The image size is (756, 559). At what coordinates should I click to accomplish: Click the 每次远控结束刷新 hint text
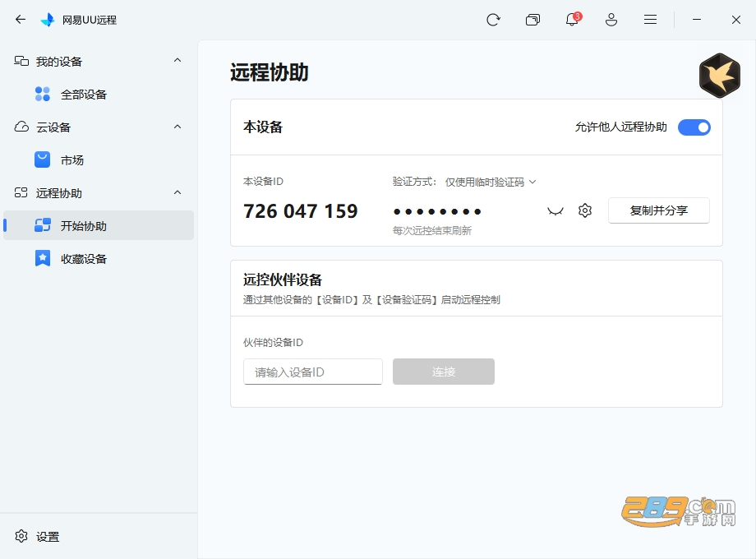(432, 230)
